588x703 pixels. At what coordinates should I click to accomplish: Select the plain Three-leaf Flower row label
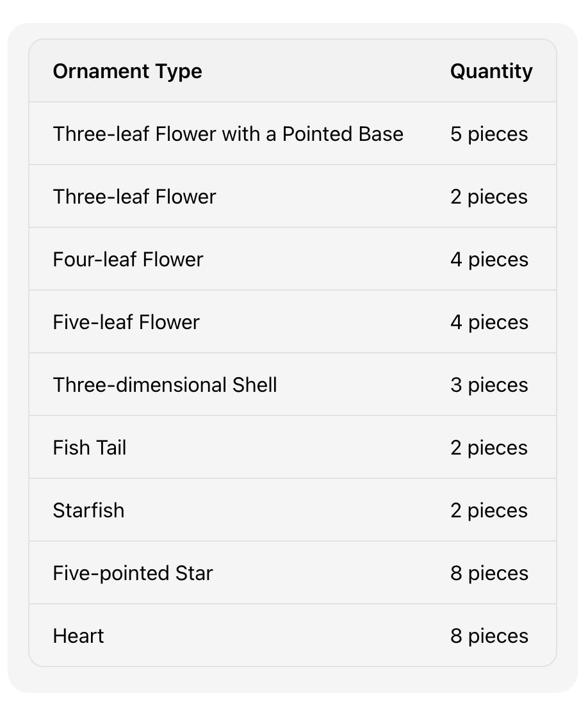(x=135, y=197)
